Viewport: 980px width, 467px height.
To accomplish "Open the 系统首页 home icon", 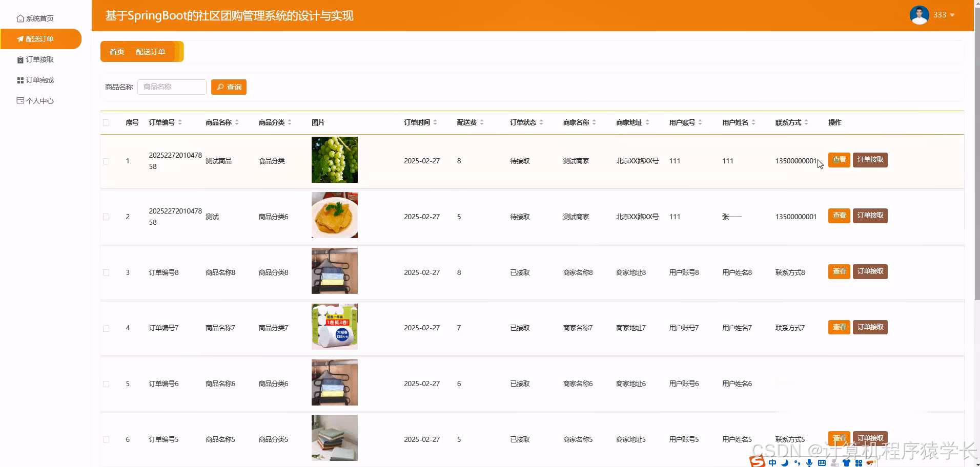I will click(x=20, y=18).
